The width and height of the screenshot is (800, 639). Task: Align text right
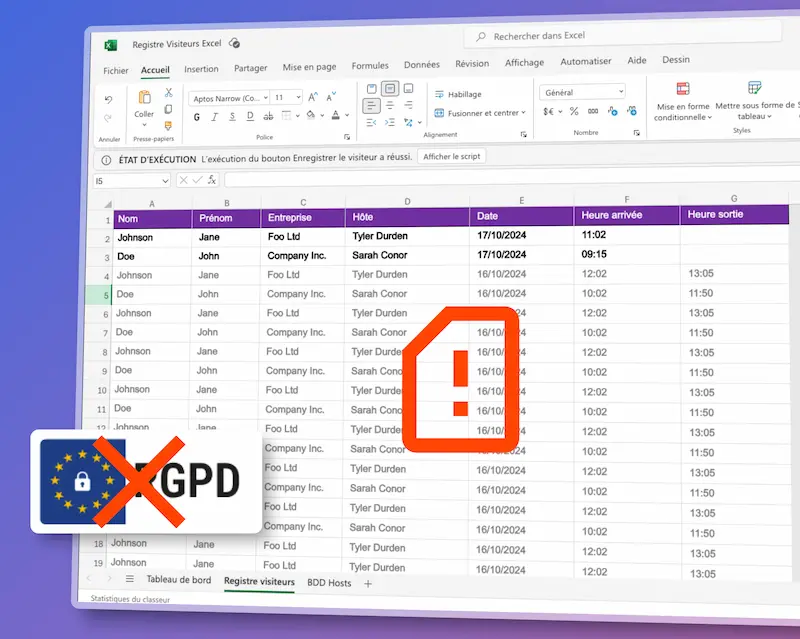(408, 105)
